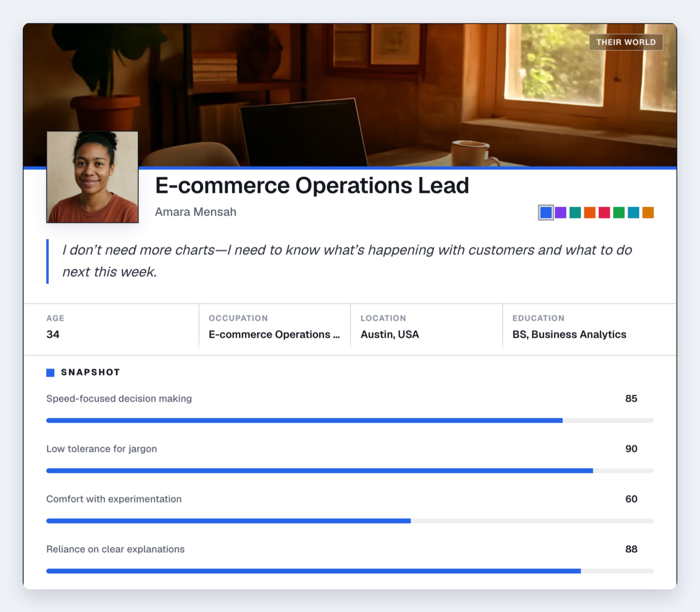
Task: Click the truncated occupation value
Action: click(x=274, y=334)
